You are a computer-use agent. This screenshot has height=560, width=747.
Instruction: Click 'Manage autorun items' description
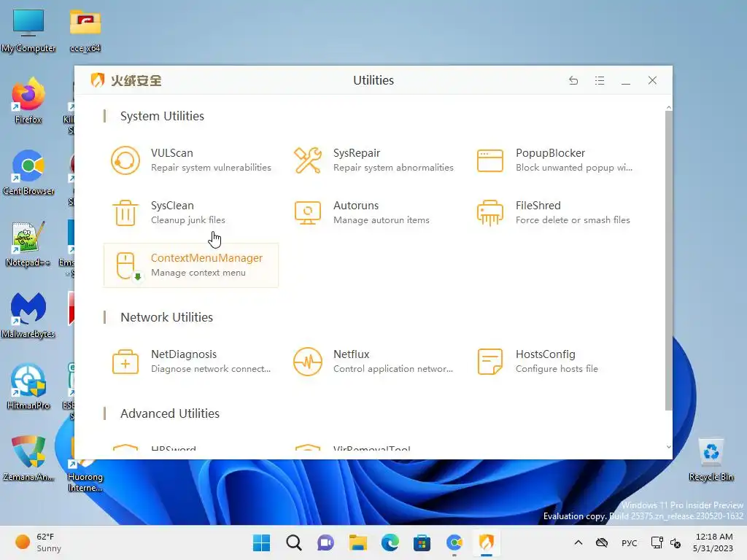pyautogui.click(x=381, y=220)
